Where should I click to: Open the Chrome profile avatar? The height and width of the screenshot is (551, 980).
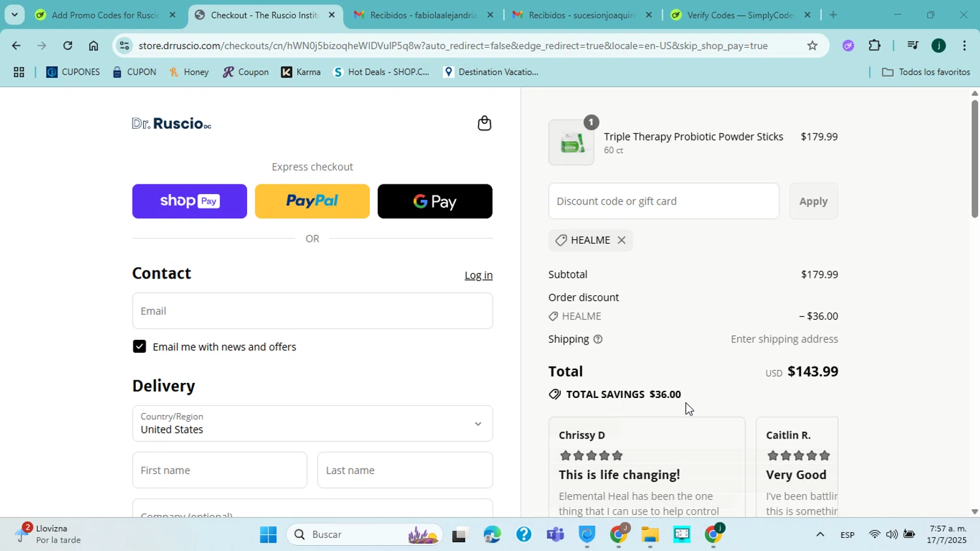click(939, 46)
